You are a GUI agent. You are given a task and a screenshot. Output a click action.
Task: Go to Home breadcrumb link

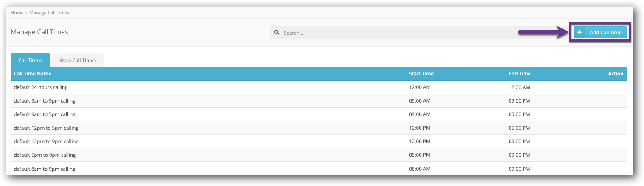pos(17,13)
